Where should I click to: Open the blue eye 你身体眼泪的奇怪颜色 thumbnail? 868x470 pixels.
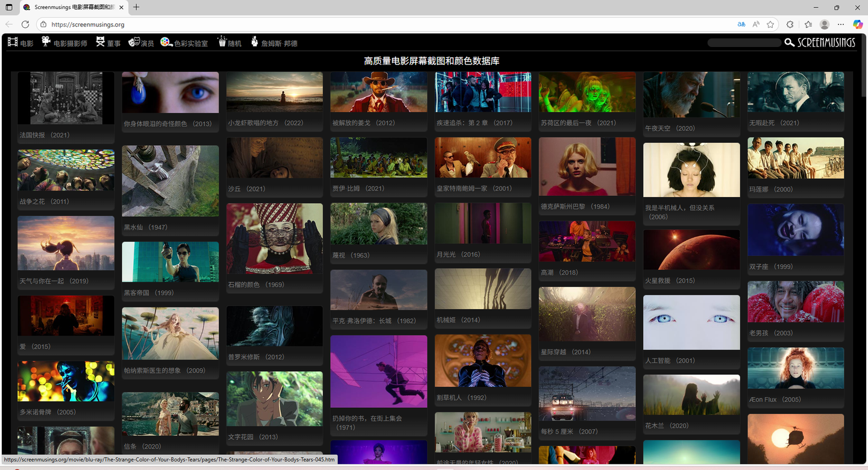tap(171, 92)
